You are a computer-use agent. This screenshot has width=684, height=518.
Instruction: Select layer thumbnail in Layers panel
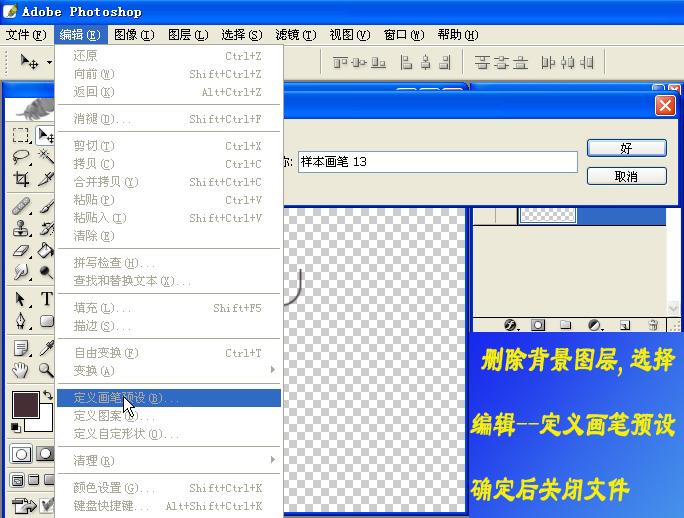548,216
